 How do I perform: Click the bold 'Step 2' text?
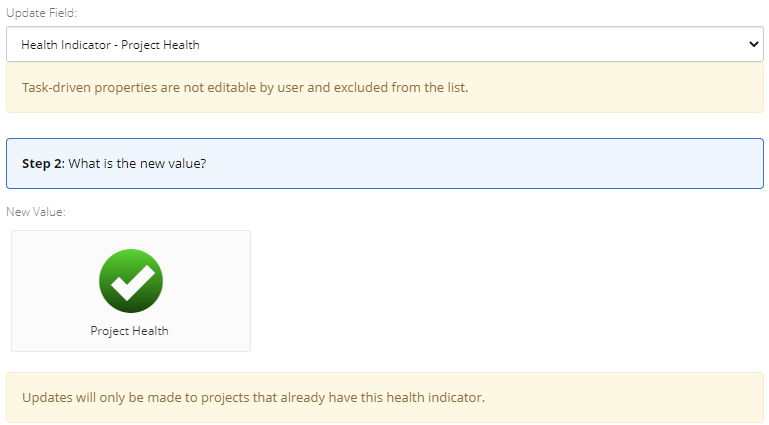click(42, 163)
